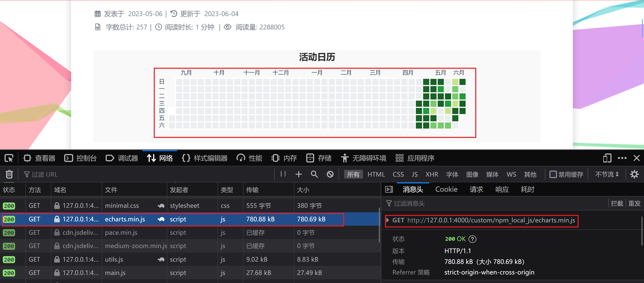Open the Cookie details tab
This screenshot has height=283, width=644.
(x=446, y=189)
